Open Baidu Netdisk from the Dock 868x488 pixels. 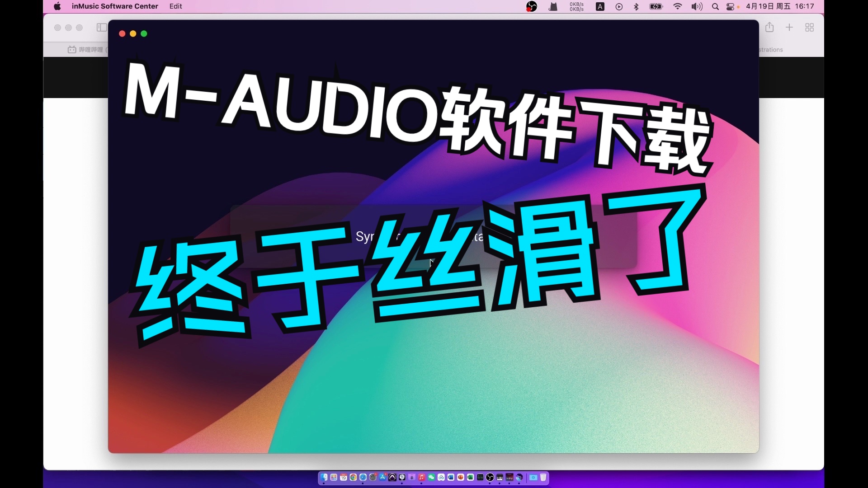pyautogui.click(x=441, y=477)
